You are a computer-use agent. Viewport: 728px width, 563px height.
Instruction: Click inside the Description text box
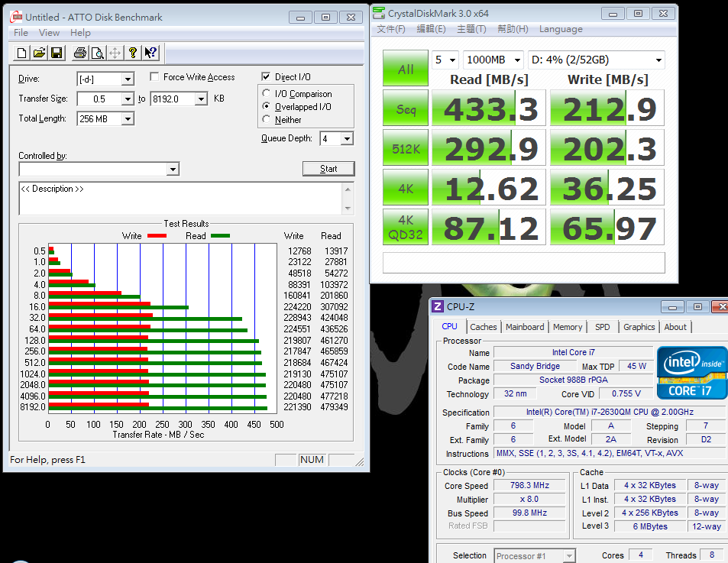180,199
